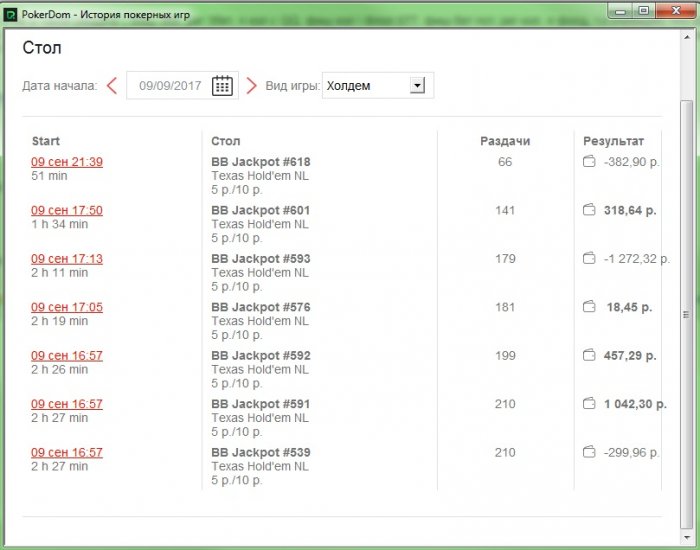The image size is (700, 550).
Task: Click result value -382,90 р.
Action: [x=632, y=162]
